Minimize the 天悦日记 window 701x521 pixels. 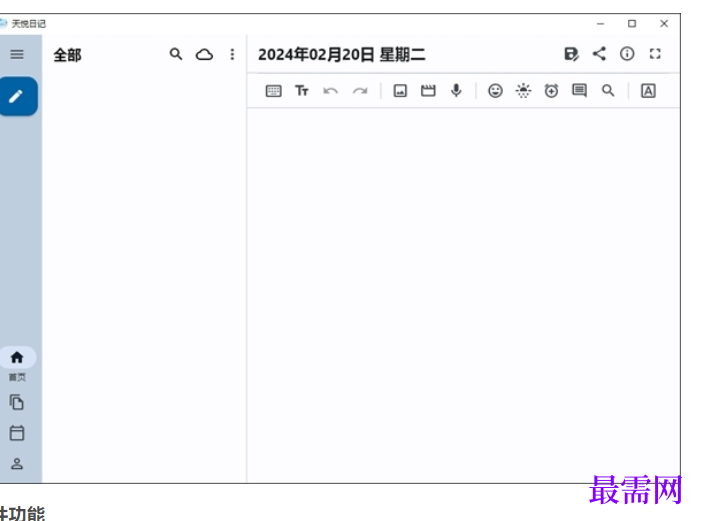pyautogui.click(x=600, y=24)
